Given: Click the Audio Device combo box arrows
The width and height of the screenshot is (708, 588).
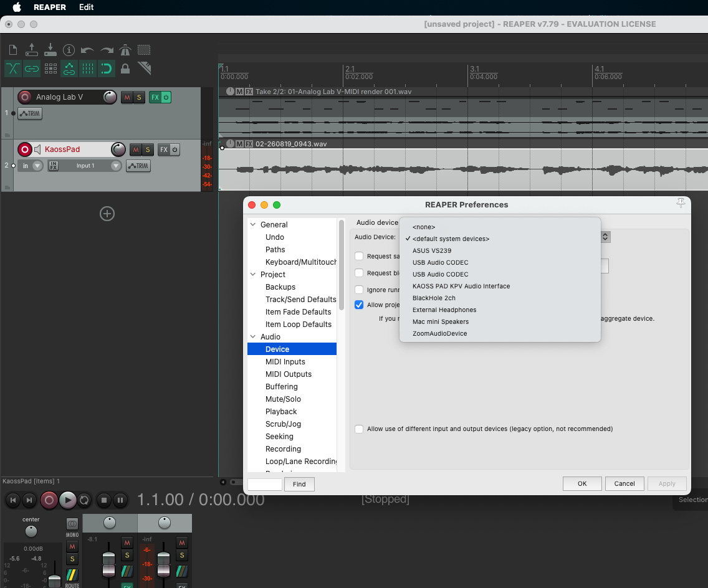Looking at the screenshot, I should click(x=606, y=237).
